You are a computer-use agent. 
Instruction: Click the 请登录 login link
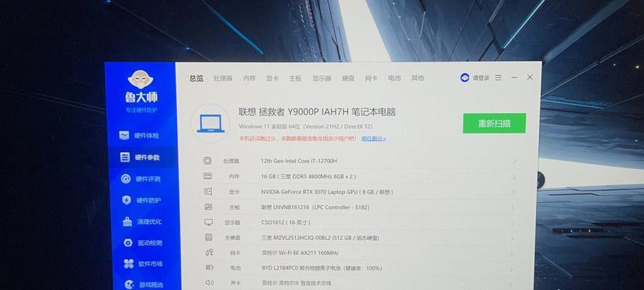click(x=481, y=78)
